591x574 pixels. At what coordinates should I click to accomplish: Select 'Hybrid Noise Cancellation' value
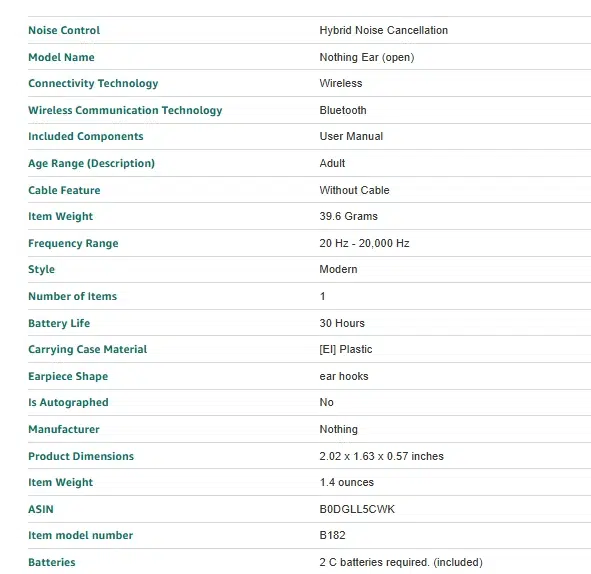point(384,30)
